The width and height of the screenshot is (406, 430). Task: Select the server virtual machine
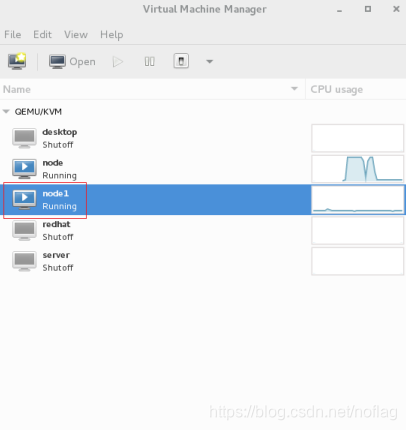click(x=203, y=261)
